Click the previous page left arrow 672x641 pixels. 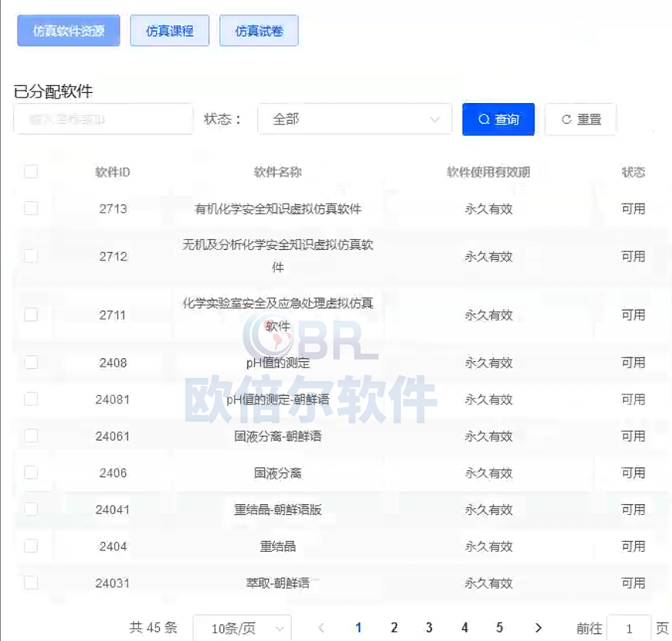(321, 628)
